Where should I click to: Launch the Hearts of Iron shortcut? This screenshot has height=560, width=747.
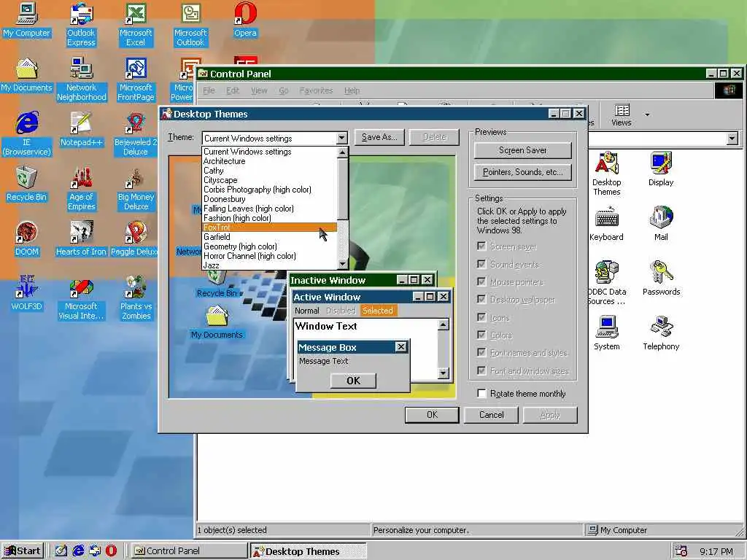click(x=81, y=239)
